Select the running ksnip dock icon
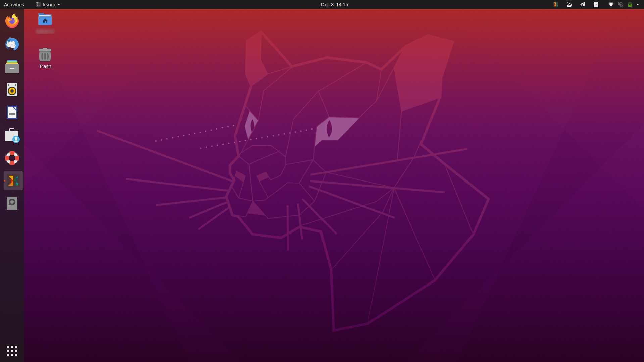The width and height of the screenshot is (644, 362). point(13,181)
